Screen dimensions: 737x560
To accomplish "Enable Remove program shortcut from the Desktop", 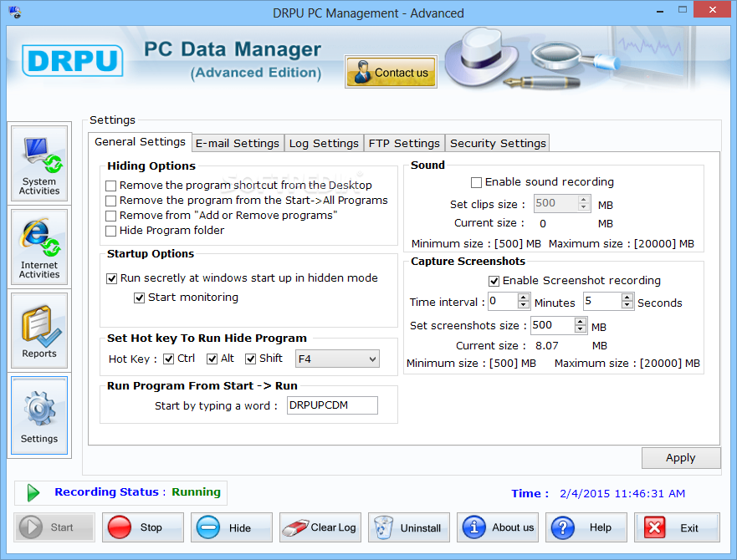I will [x=111, y=186].
